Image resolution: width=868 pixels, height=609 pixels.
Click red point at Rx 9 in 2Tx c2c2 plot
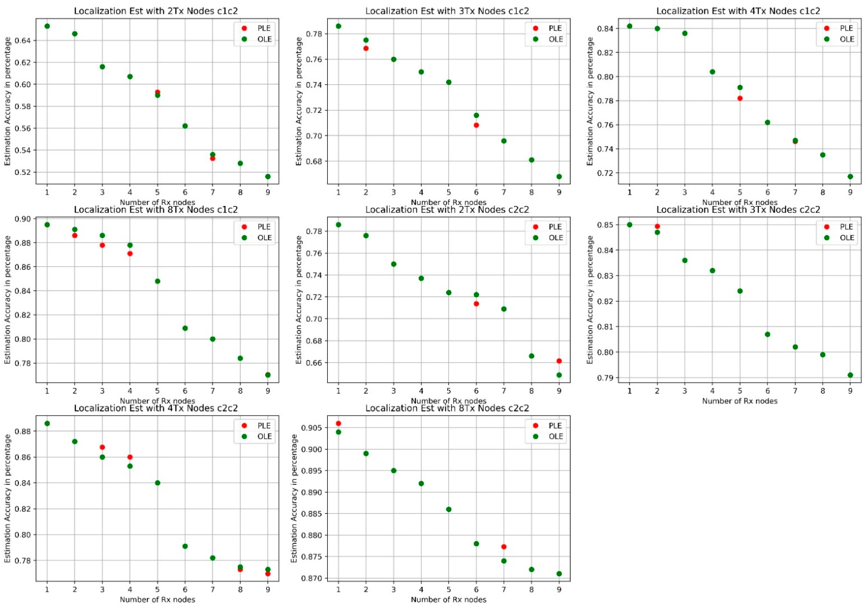(559, 361)
